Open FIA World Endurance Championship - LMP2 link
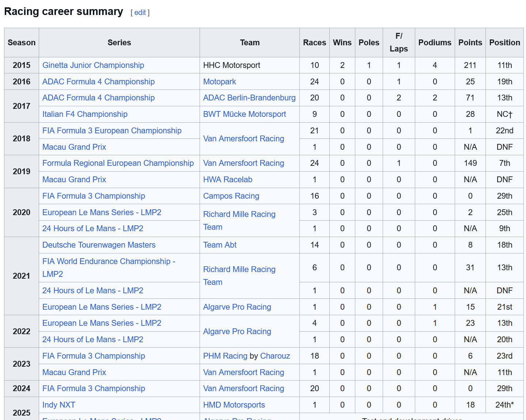The width and height of the screenshot is (526, 420). 109,268
